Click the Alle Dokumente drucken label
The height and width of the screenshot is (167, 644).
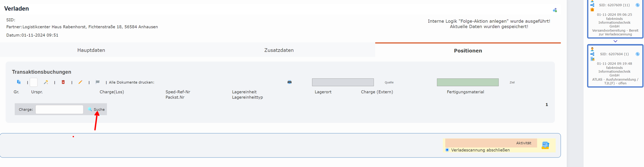coord(132,82)
